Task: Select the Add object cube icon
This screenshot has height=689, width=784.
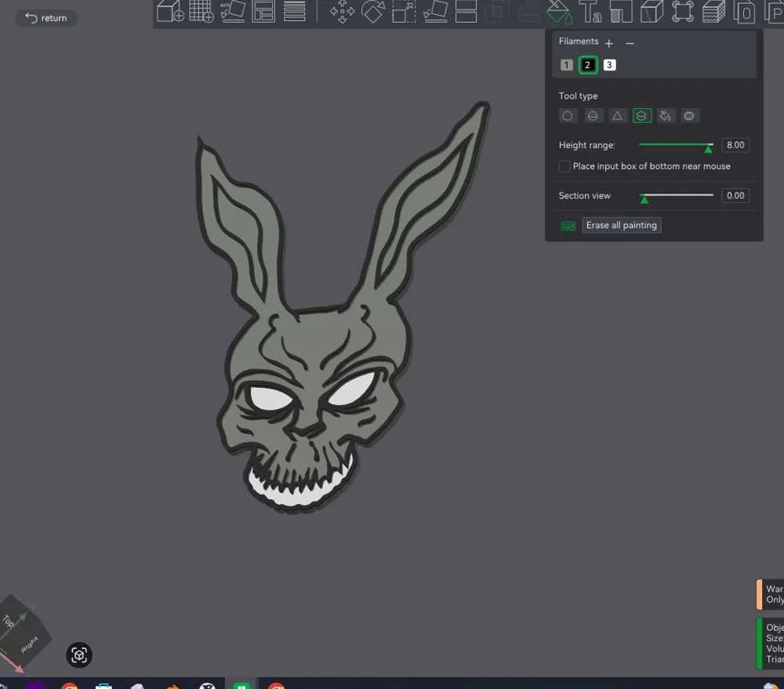Action: [x=170, y=11]
